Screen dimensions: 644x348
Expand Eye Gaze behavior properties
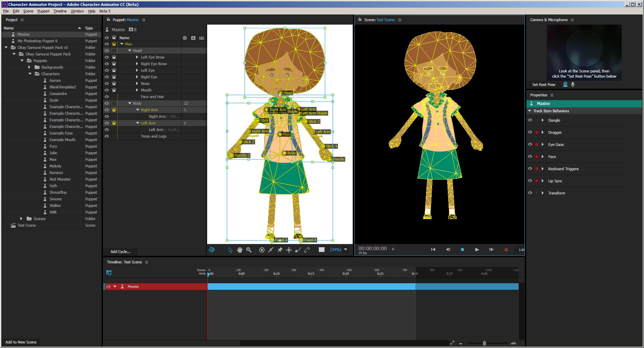(x=542, y=145)
